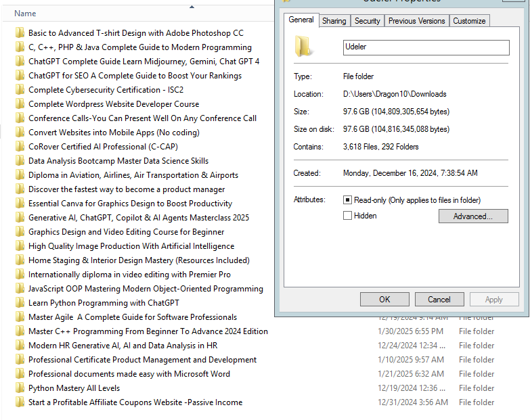Viewport: 530px width, 420px height.
Task: Click folder icon for Diploma in Aviation, Airlines
Action: click(20, 174)
